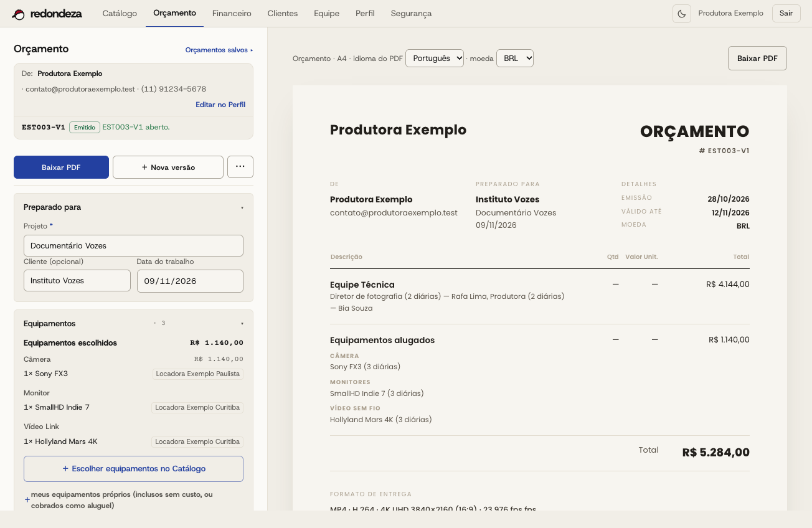Viewport: 812px width, 528px height.
Task: Open the three-dot more options menu
Action: coord(240,167)
